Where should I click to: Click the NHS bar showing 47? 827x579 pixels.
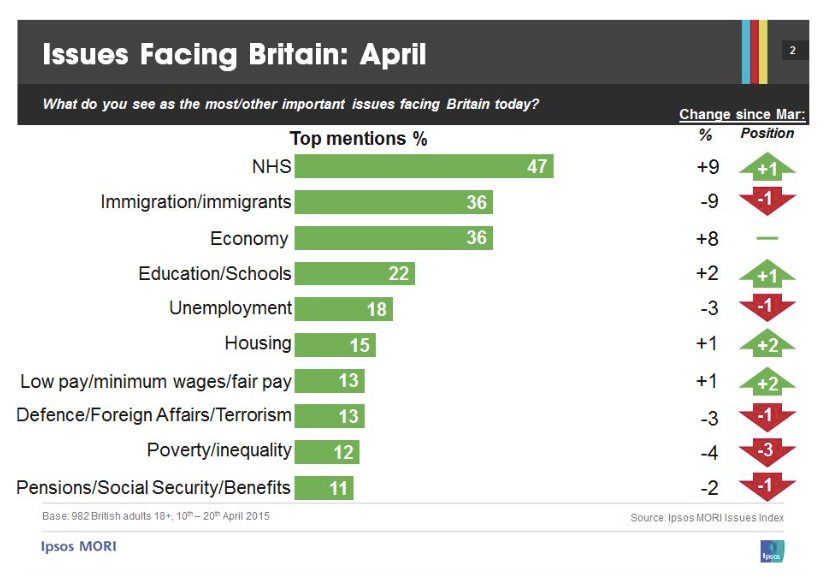click(424, 166)
